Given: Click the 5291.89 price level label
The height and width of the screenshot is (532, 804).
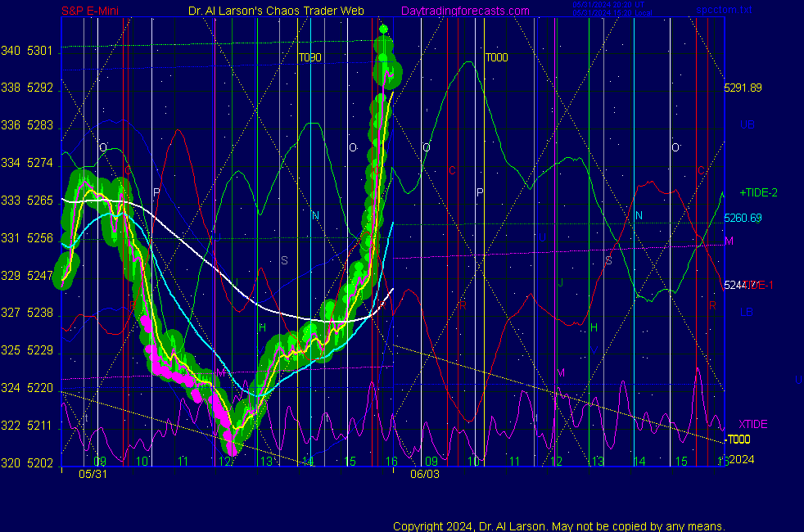Looking at the screenshot, I should (743, 88).
